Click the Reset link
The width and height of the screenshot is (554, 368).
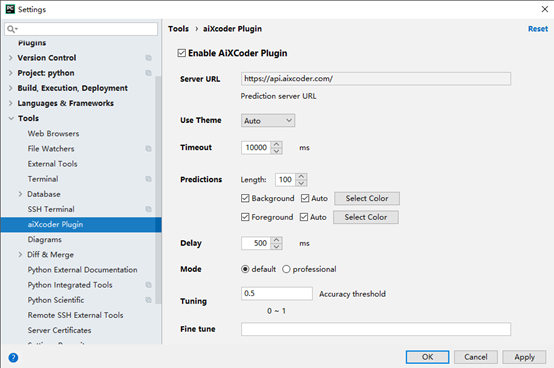[x=538, y=29]
